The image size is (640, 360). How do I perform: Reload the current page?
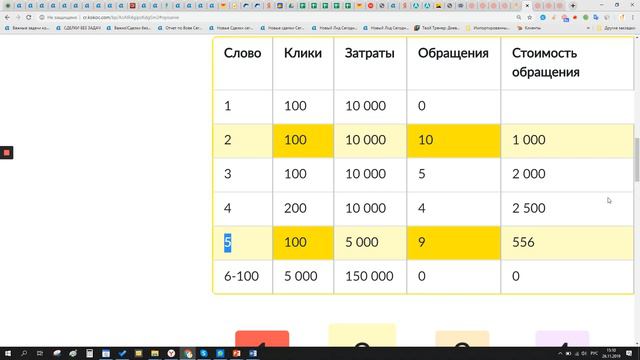tap(29, 18)
